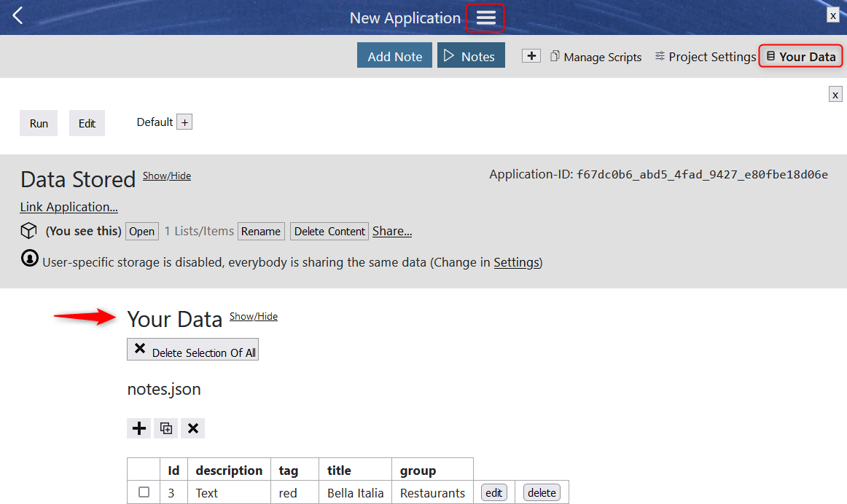Click the plus next to Default
Viewport: 847px width, 504px height.
point(185,122)
